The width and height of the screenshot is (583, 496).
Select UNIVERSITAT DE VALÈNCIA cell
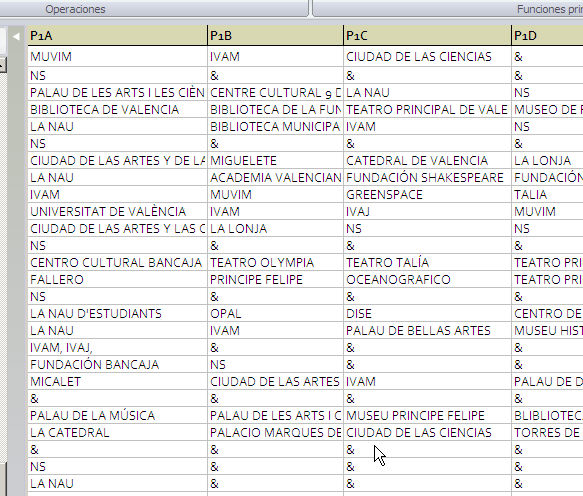[117, 212]
